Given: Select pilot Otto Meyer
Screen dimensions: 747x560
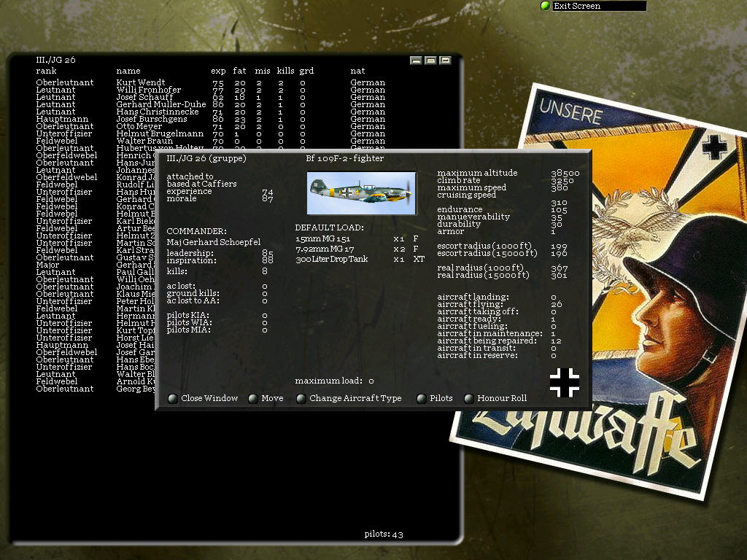Looking at the screenshot, I should tap(139, 126).
